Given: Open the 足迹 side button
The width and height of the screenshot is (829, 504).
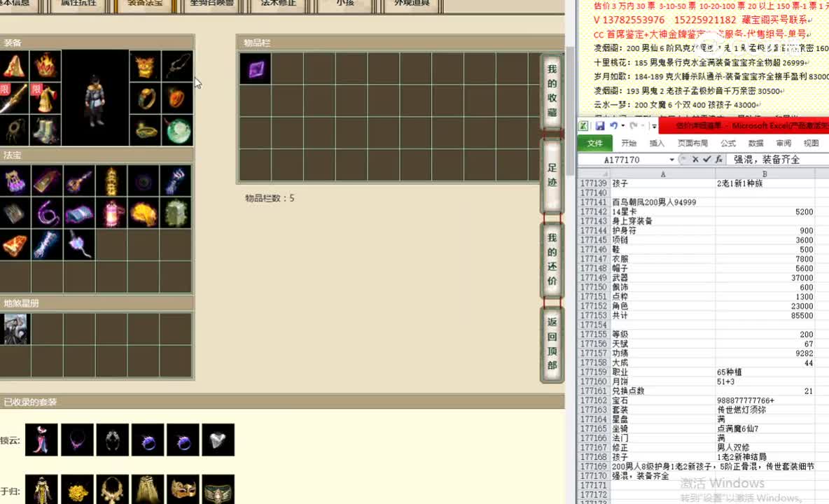Looking at the screenshot, I should pos(552,176).
